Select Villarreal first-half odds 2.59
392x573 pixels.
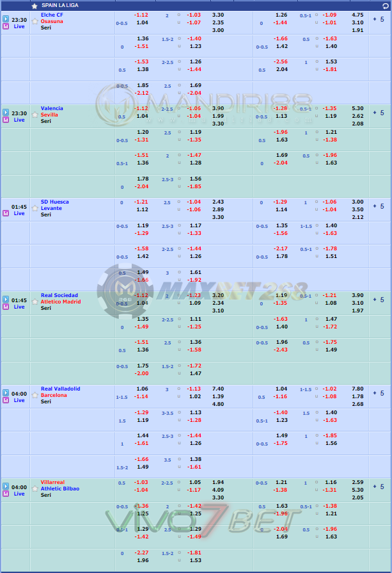(x=357, y=483)
